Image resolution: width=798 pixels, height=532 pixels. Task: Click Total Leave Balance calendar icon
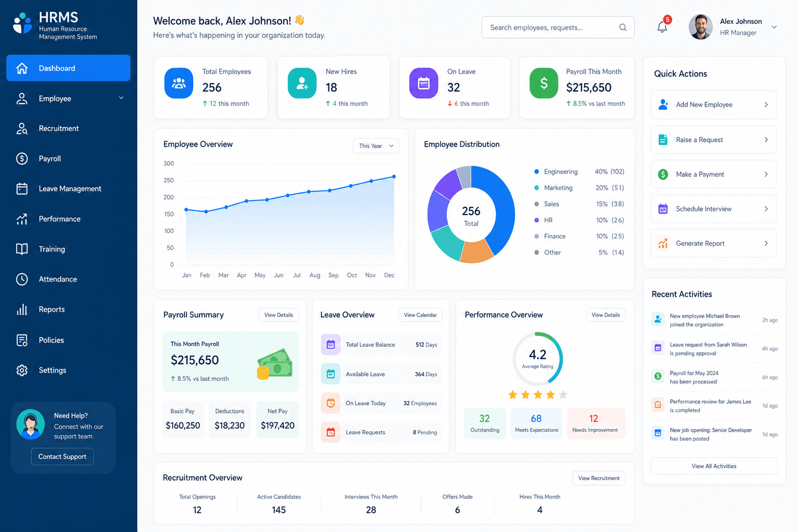(330, 344)
